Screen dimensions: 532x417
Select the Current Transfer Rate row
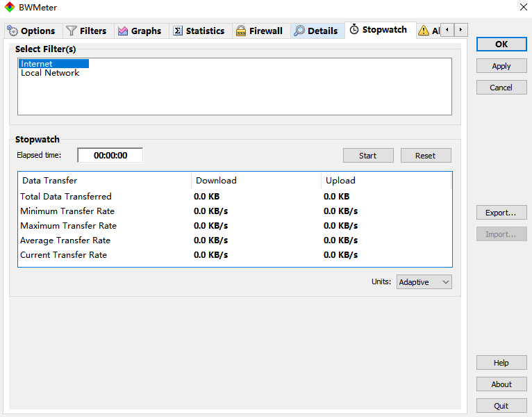coord(235,254)
